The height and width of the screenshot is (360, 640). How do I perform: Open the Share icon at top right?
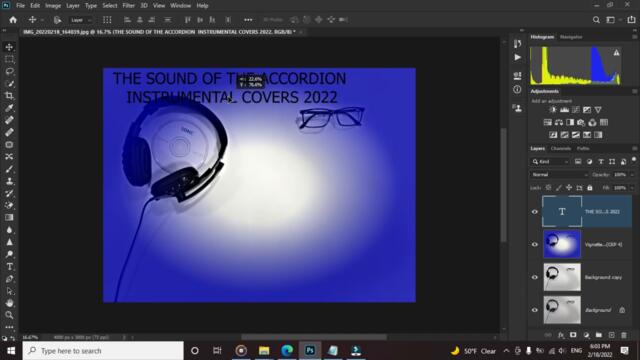(631, 20)
